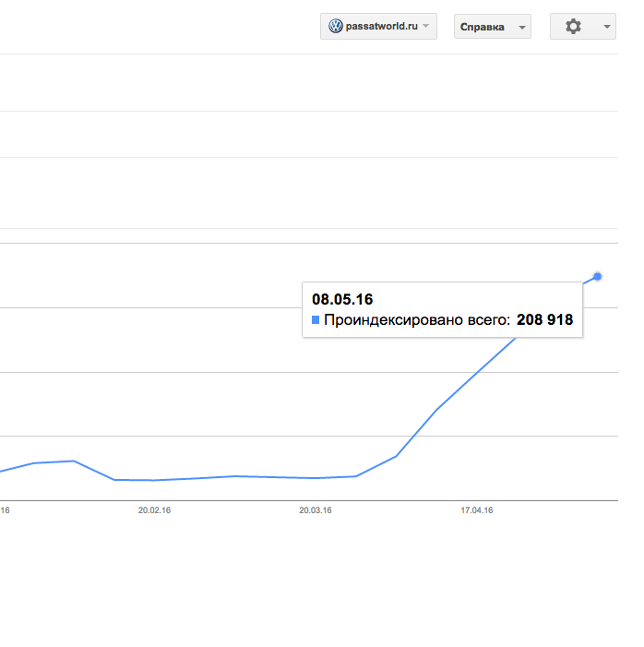Viewport: 644px width, 647px height.
Task: Click the blue legend square in tooltip
Action: (x=316, y=319)
